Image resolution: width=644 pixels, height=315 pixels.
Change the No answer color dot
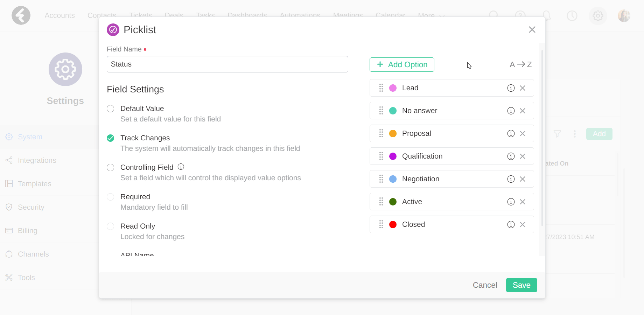click(393, 111)
